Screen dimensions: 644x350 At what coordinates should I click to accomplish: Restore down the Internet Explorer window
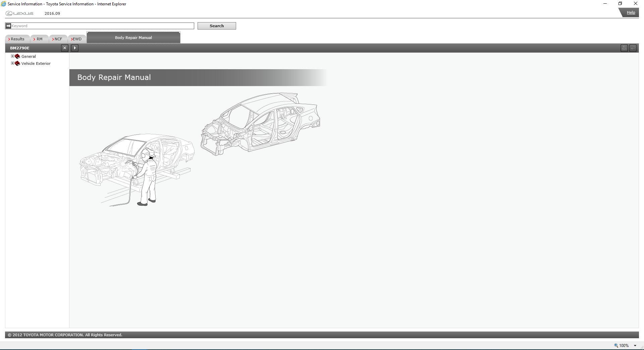pyautogui.click(x=620, y=4)
